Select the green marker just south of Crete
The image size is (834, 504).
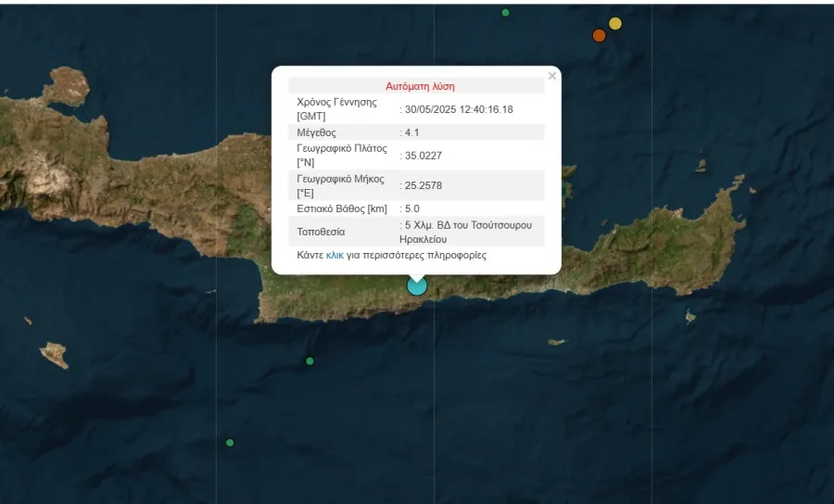coord(310,360)
